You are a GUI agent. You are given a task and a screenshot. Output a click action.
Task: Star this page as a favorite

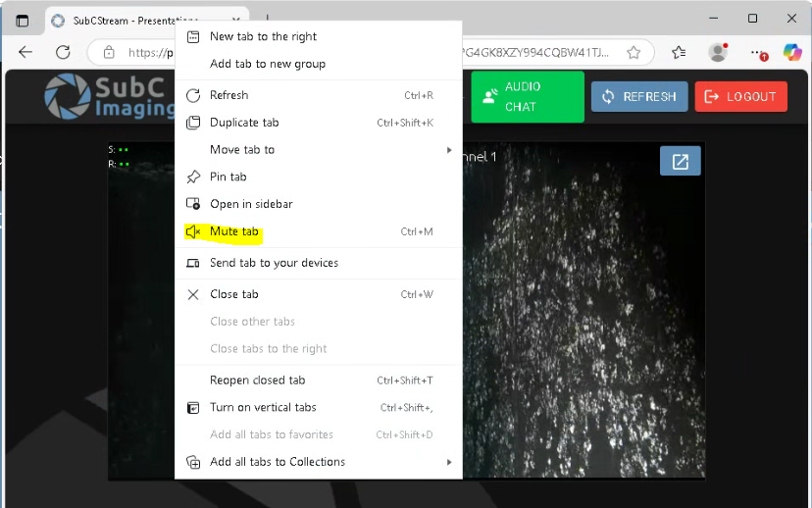[634, 52]
